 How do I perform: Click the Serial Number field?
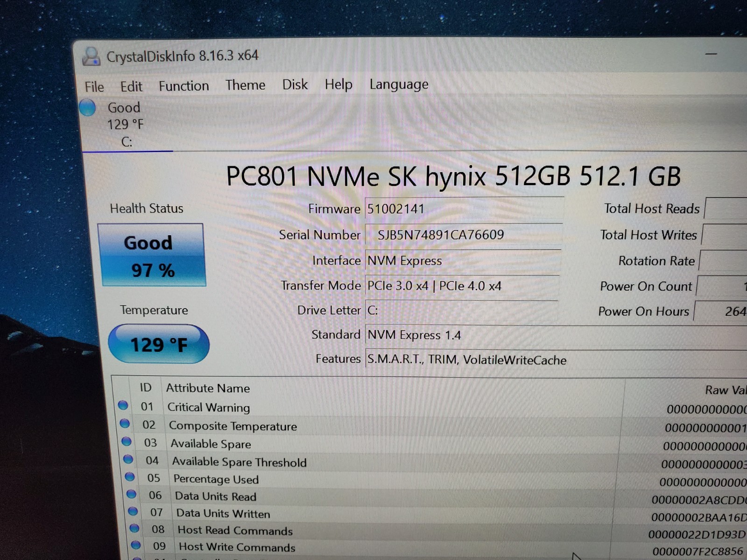click(x=464, y=235)
